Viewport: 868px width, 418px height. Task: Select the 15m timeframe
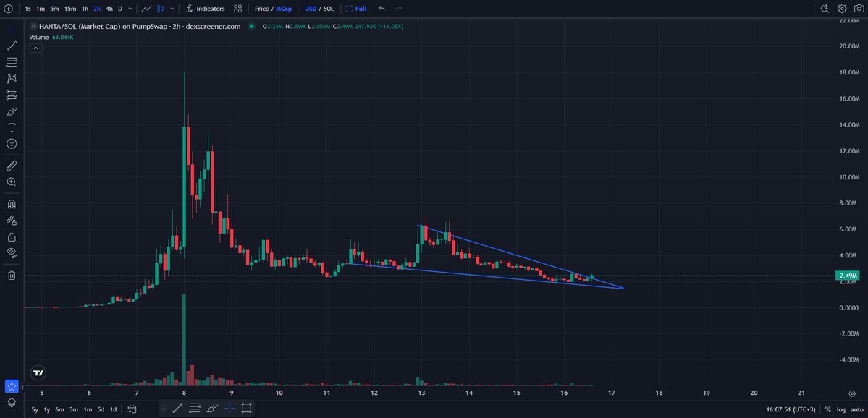tap(69, 9)
